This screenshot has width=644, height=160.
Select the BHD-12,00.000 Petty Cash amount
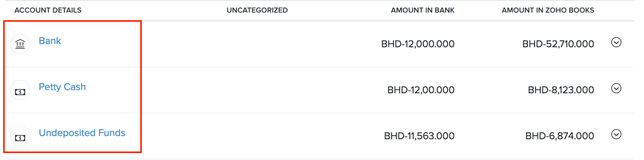pos(420,90)
